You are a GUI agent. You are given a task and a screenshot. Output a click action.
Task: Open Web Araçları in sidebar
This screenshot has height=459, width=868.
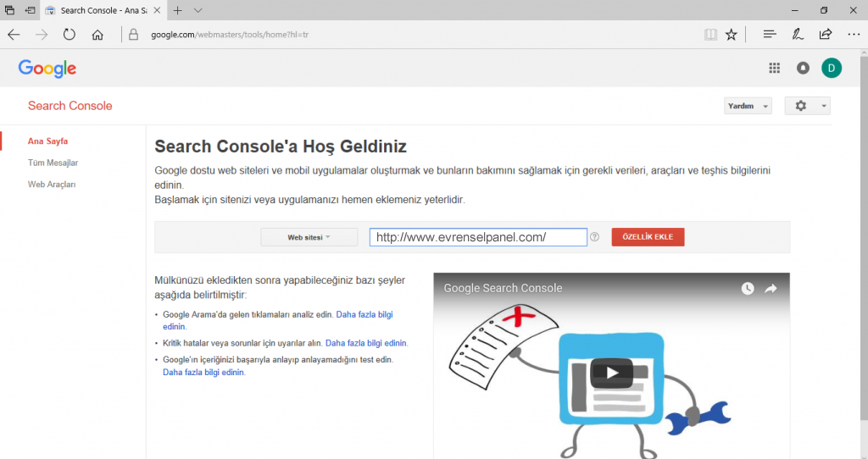[x=52, y=184]
